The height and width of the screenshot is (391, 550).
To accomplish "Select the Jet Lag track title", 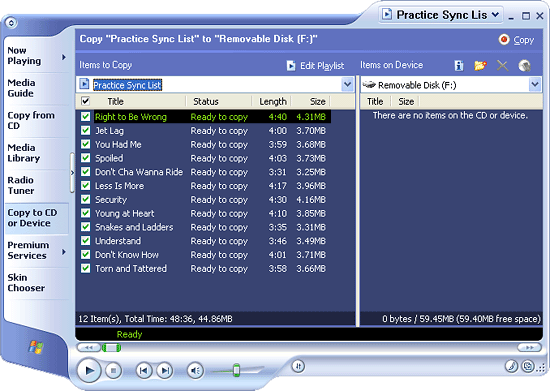I will (109, 130).
